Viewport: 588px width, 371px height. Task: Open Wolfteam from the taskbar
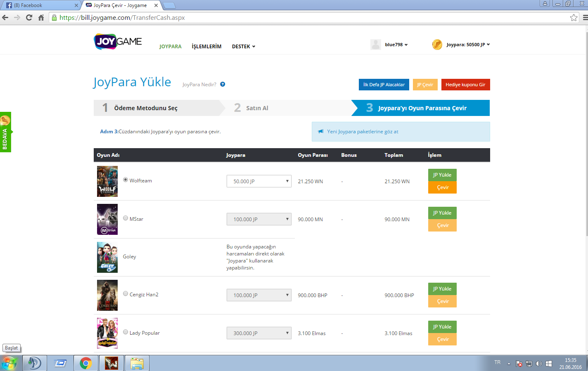tap(111, 363)
